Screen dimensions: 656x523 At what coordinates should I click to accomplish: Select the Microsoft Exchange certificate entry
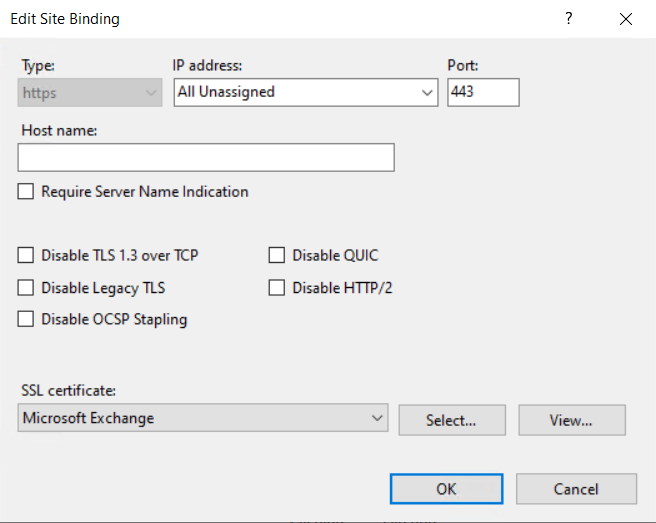(88, 418)
